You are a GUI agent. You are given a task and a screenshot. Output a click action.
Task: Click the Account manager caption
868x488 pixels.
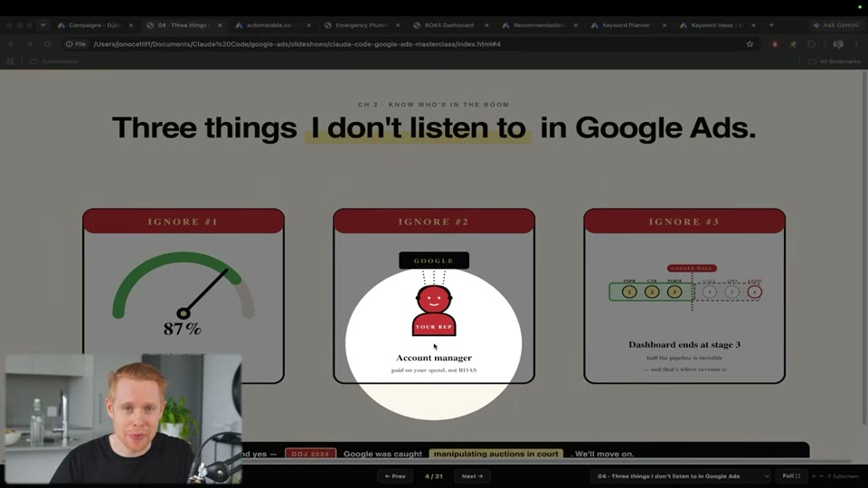(434, 358)
